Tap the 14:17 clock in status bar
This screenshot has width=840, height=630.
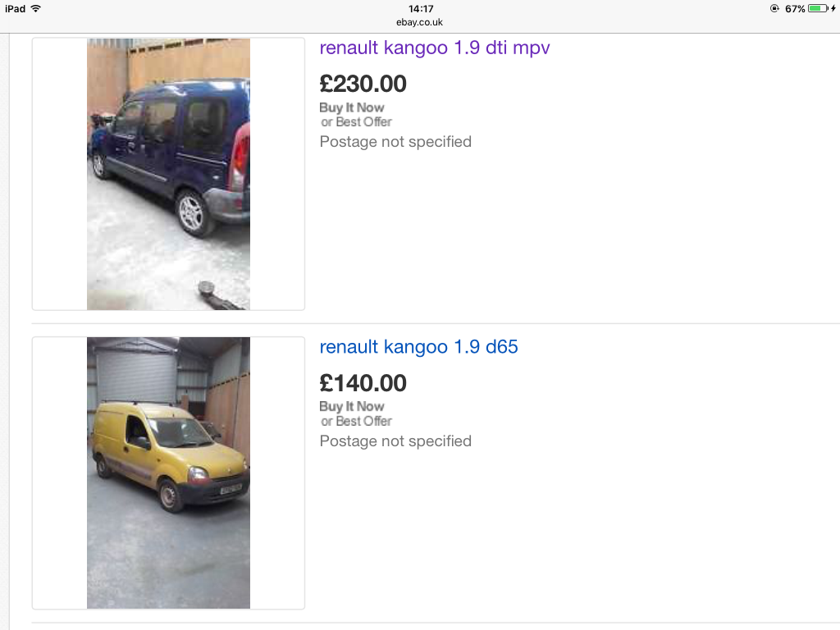421,8
